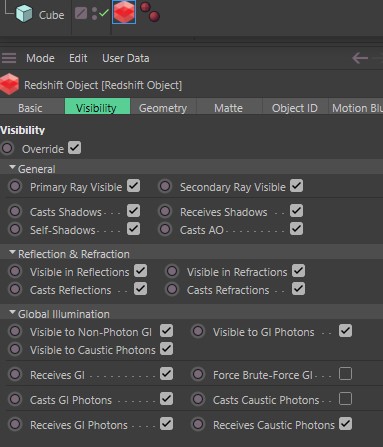Click the keyframe dot for Casts GI Photons

click(x=15, y=399)
